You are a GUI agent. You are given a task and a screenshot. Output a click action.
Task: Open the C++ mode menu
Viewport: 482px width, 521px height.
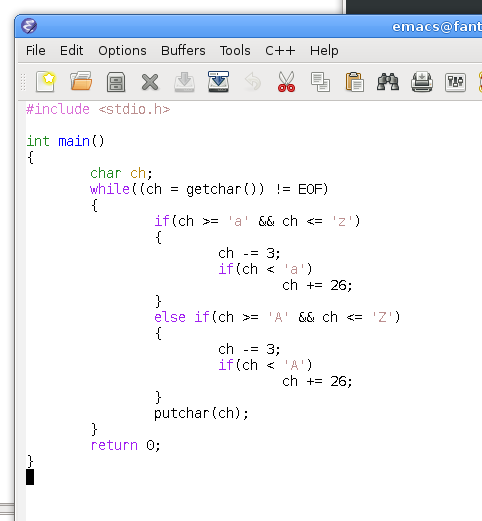[280, 51]
